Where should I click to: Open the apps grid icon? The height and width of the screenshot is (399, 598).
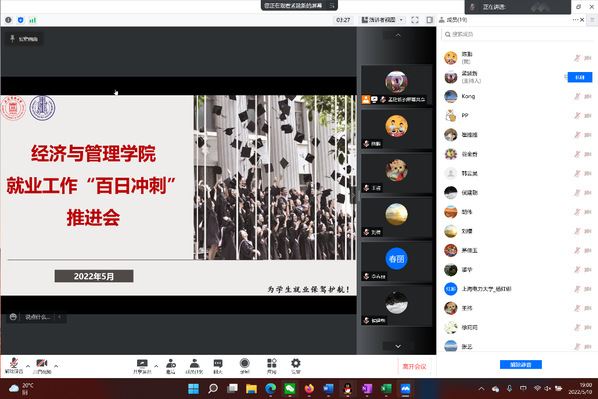point(272,366)
